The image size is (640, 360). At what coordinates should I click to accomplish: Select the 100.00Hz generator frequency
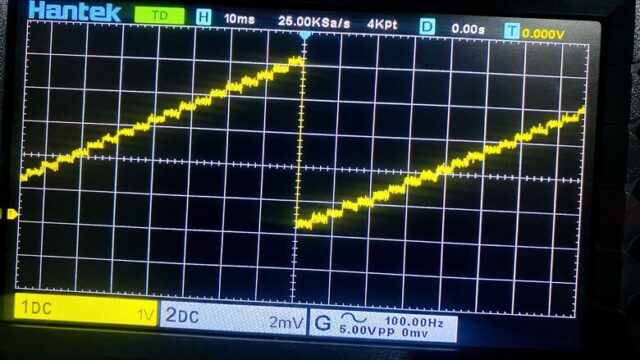click(x=413, y=322)
